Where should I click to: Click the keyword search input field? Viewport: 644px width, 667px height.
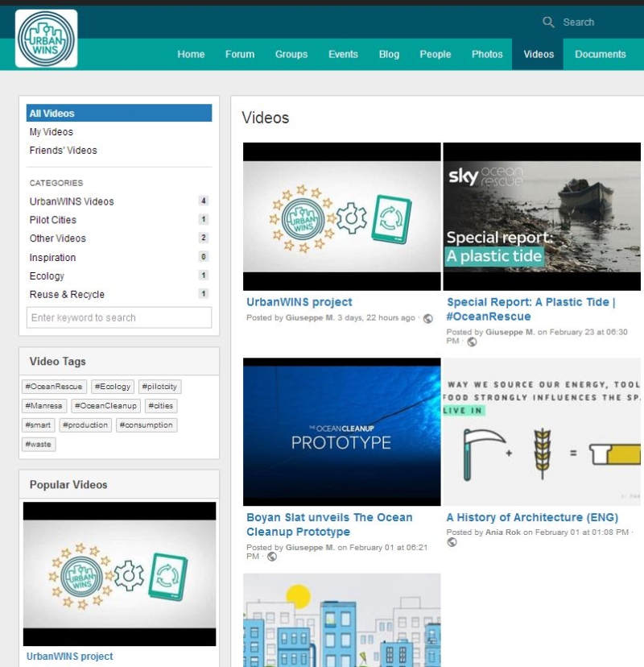(119, 317)
